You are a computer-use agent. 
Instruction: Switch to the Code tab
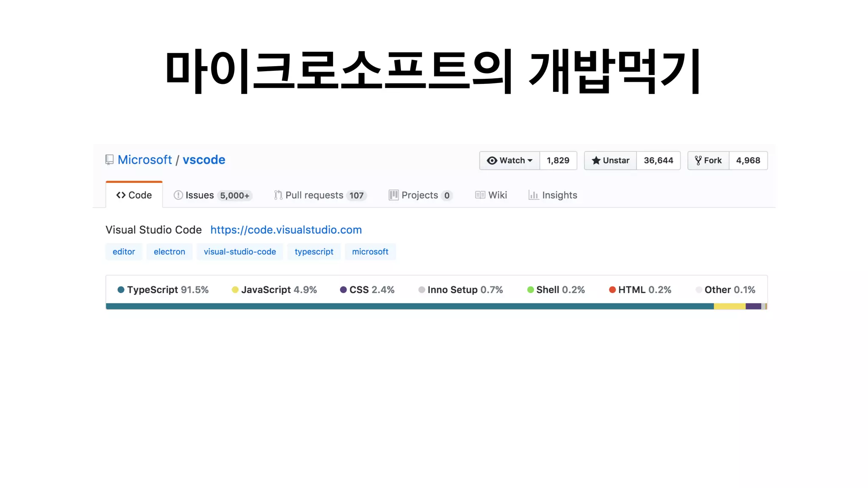click(134, 195)
